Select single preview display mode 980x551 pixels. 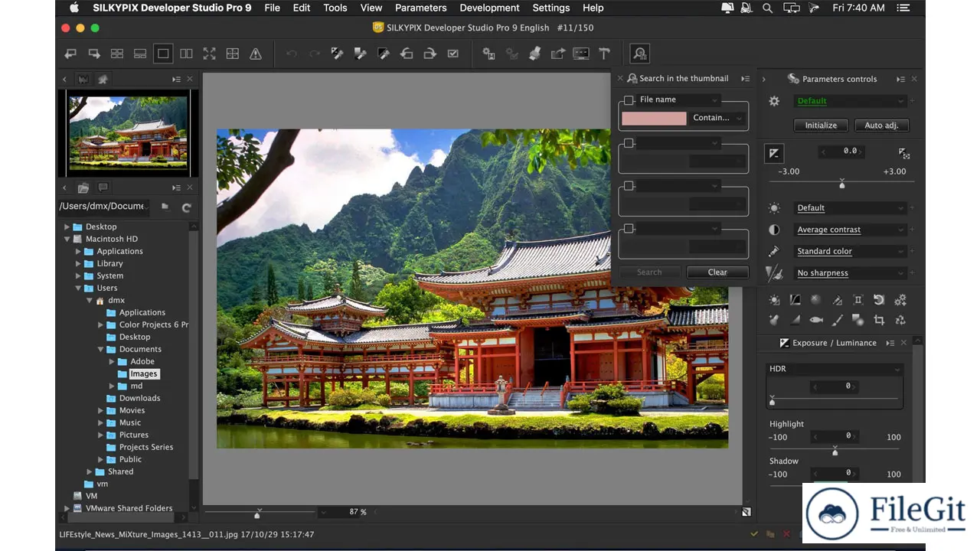coord(163,54)
